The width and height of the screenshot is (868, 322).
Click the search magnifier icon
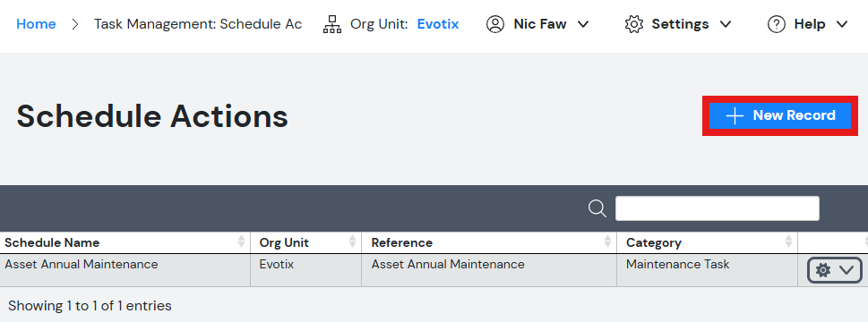597,208
